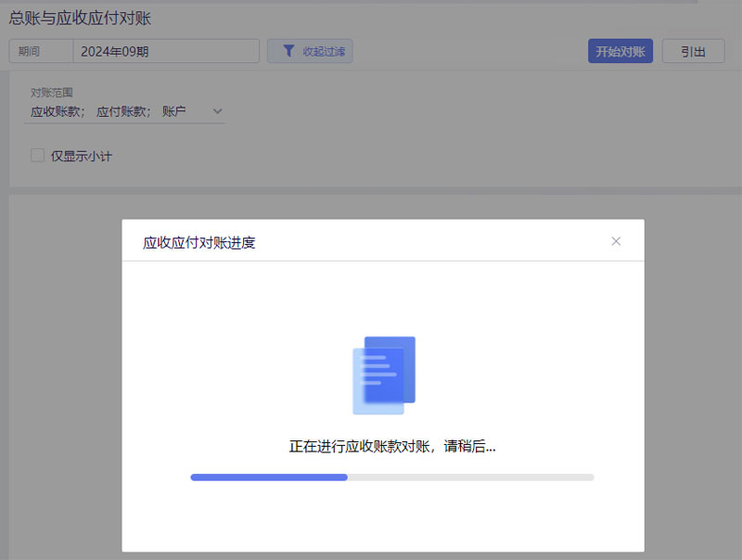Viewport: 742px width, 560px height.
Task: Expand the 对账范围 dropdown arrow
Action: [x=218, y=111]
